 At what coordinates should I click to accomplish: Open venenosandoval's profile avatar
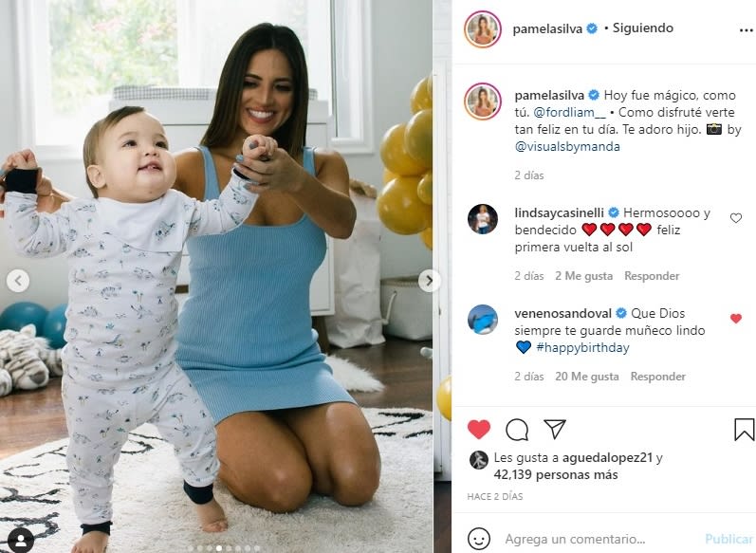pos(483,319)
